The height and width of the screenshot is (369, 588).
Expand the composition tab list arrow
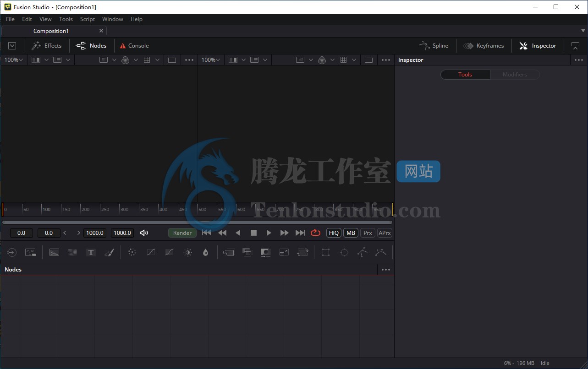(x=583, y=31)
